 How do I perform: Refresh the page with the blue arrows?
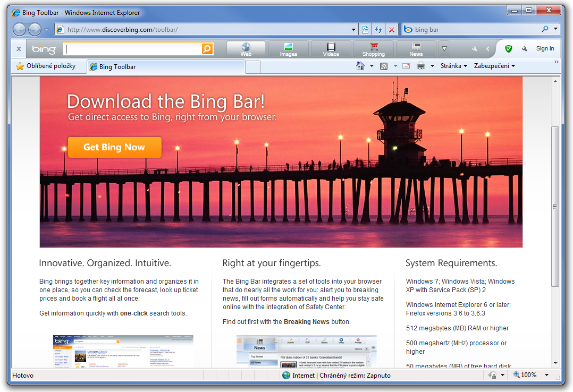pos(378,30)
